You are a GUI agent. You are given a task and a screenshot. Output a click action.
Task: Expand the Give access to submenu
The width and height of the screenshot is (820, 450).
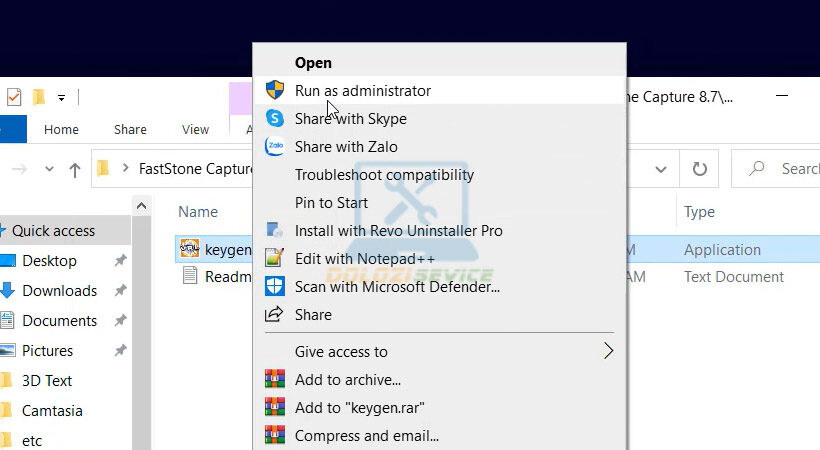pos(607,351)
